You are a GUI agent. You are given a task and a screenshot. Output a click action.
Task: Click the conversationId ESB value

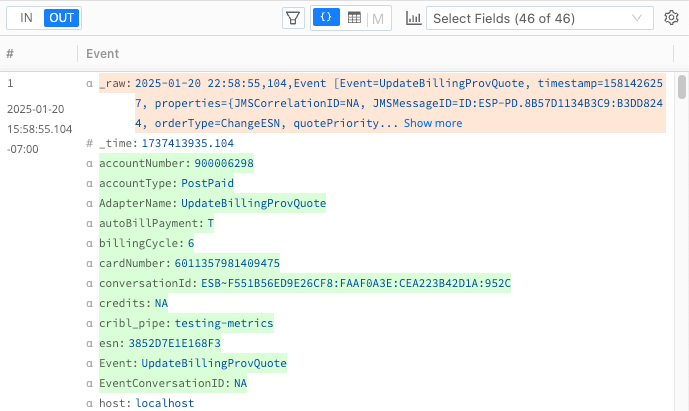pos(356,283)
